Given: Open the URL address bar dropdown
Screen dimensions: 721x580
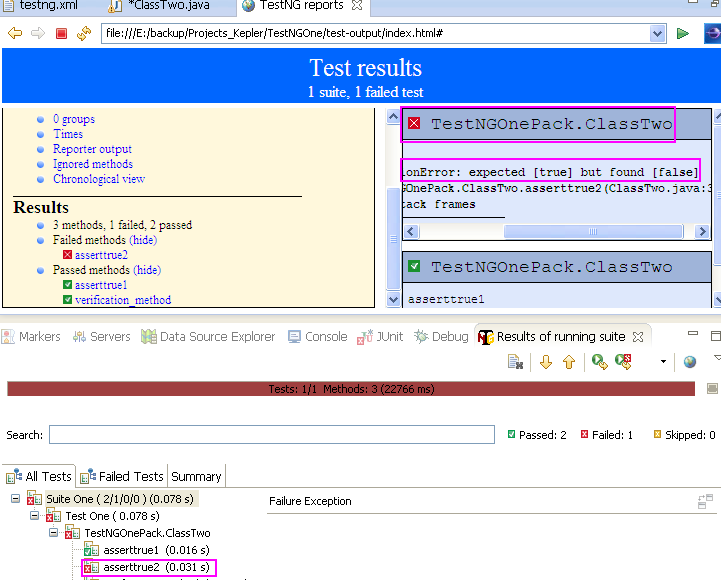Looking at the screenshot, I should [x=658, y=34].
